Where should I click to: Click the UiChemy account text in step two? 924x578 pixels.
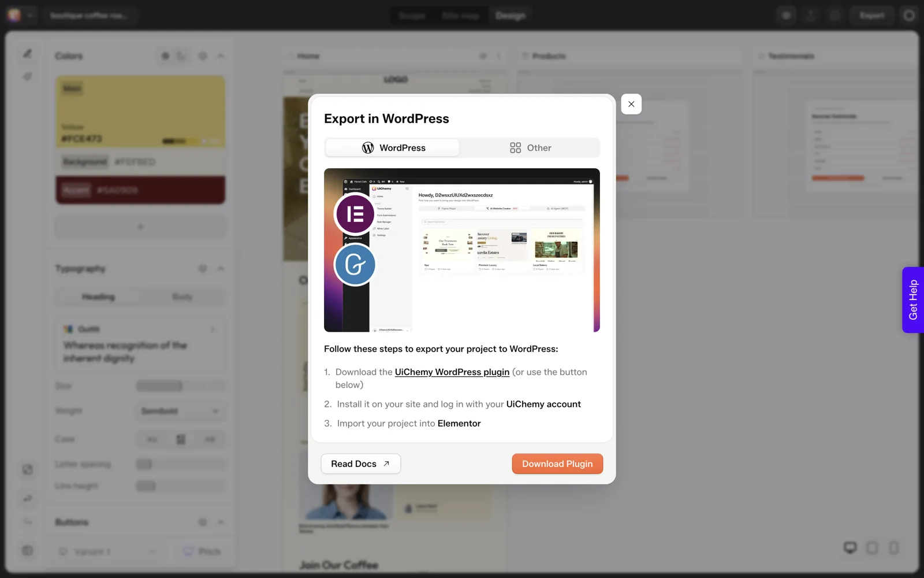[x=543, y=405]
